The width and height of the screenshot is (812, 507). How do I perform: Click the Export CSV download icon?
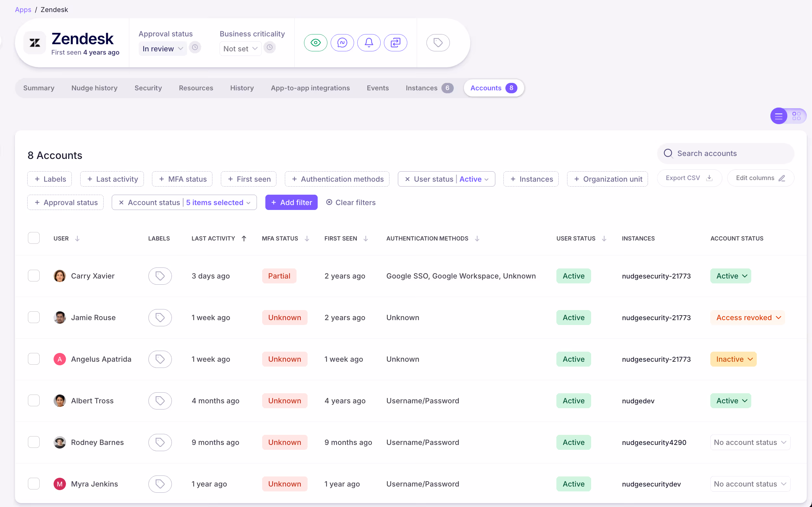709,178
